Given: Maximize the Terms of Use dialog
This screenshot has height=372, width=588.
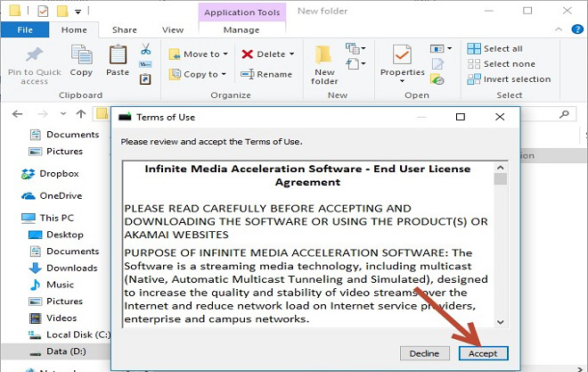Looking at the screenshot, I should (x=460, y=117).
